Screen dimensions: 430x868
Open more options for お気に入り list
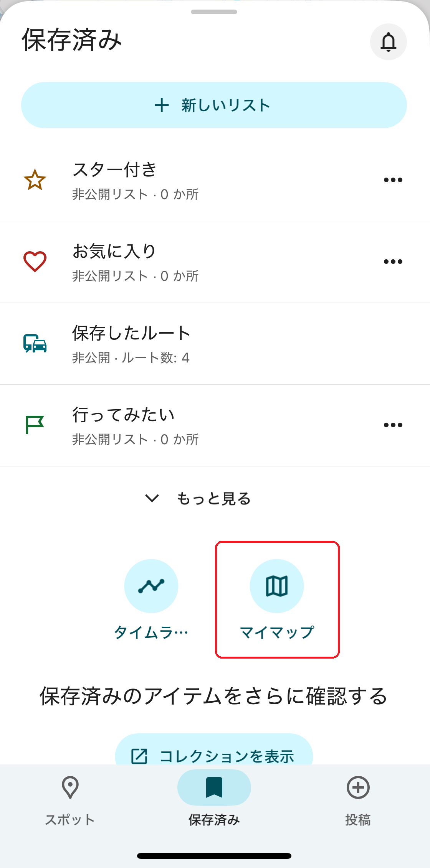coord(393,262)
